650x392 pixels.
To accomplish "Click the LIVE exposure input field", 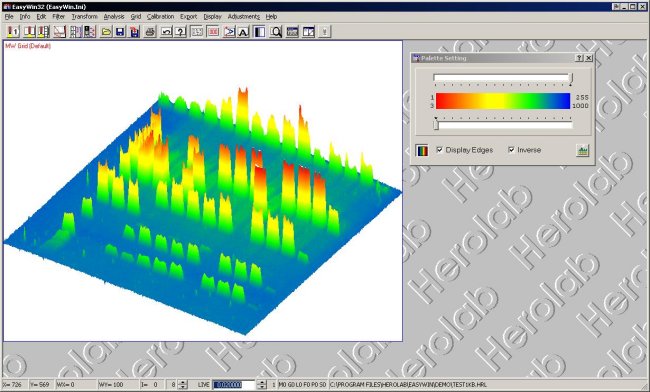I will point(233,385).
